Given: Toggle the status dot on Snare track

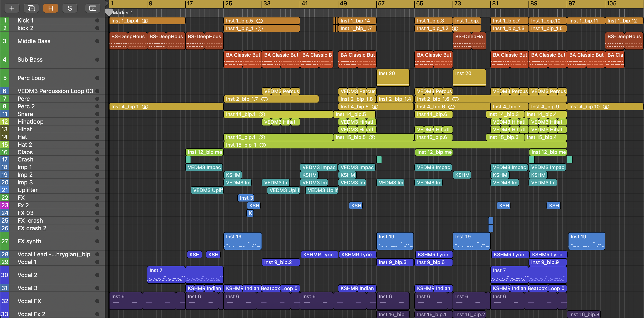Looking at the screenshot, I should pos(97,114).
